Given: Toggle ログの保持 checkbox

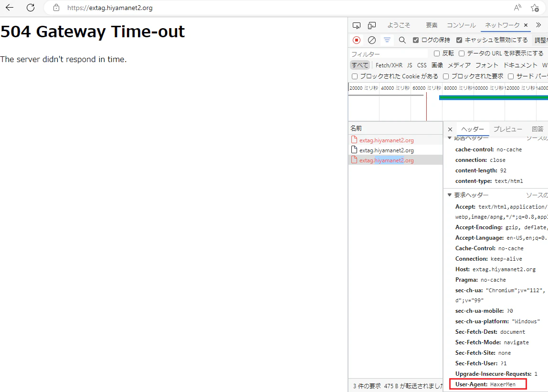Looking at the screenshot, I should (416, 40).
